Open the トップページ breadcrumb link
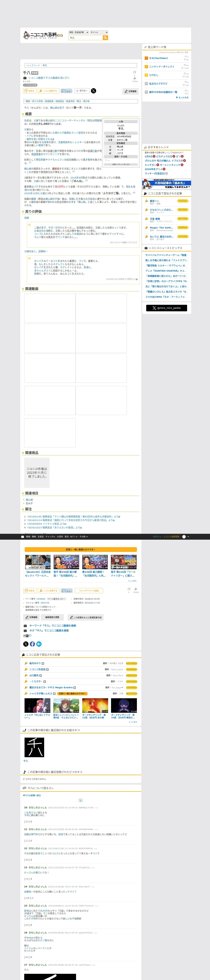 [33, 65]
